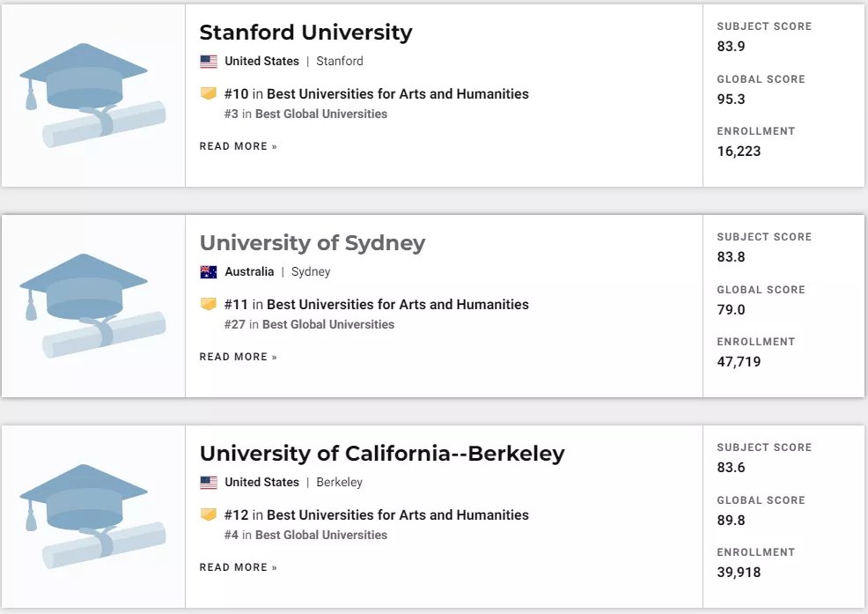The image size is (868, 614).
Task: Select Sydney's #27 in Best Global Universities
Action: point(309,325)
